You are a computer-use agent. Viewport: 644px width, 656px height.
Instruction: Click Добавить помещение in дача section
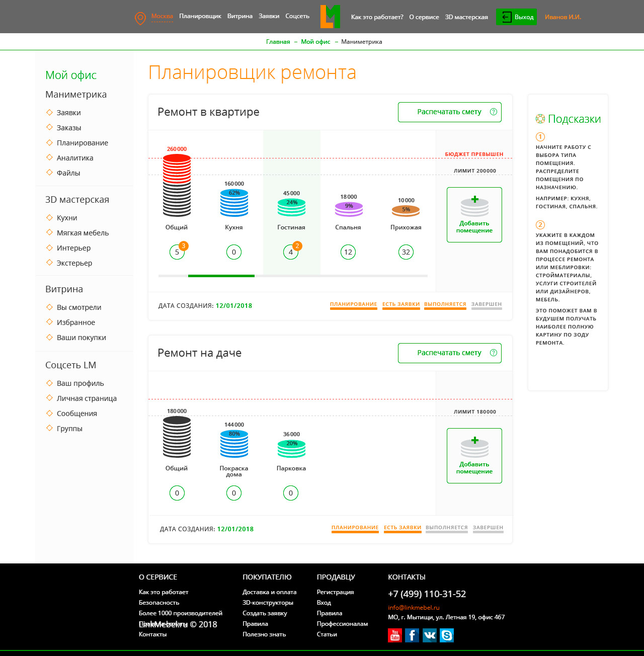click(x=474, y=456)
